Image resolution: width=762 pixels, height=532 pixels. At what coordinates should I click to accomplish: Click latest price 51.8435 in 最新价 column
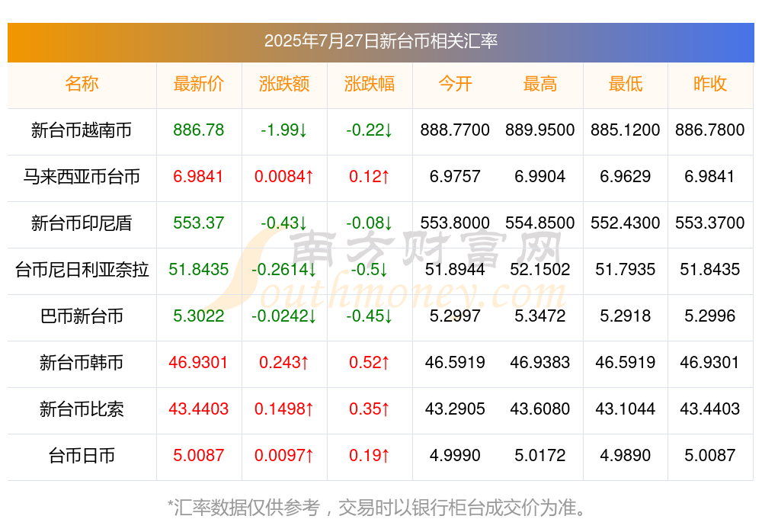(198, 269)
